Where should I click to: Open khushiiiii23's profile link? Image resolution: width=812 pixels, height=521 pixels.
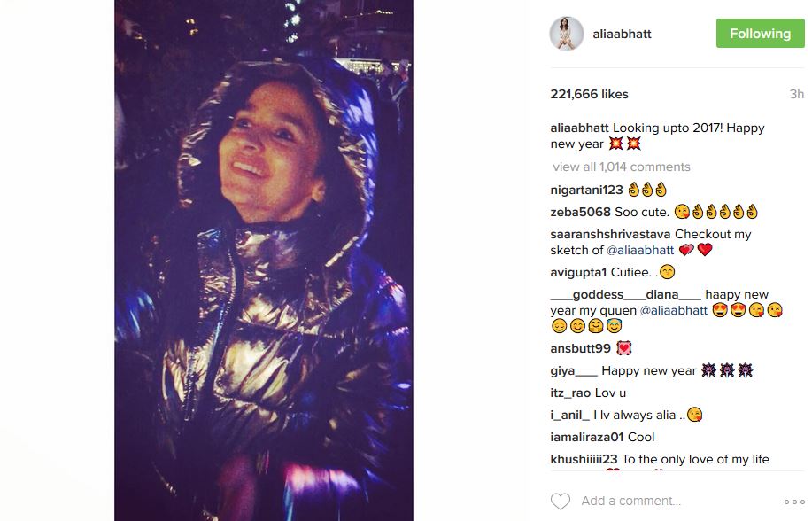pyautogui.click(x=584, y=459)
